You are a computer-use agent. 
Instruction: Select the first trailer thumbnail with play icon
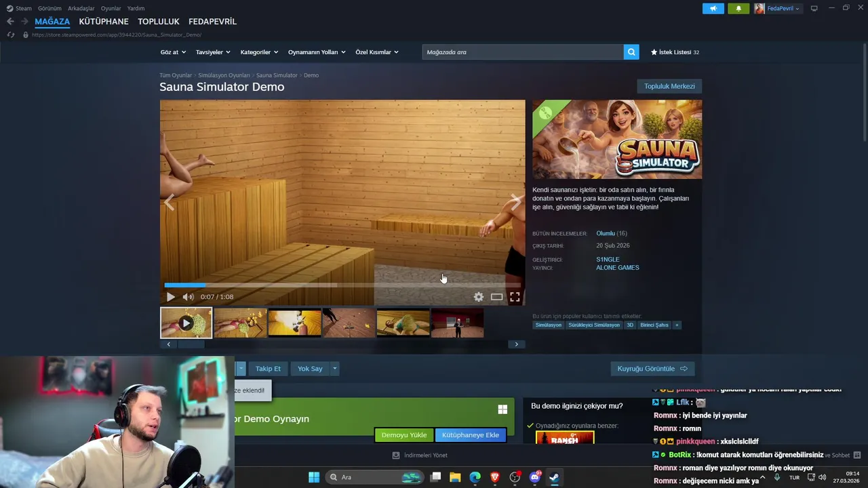pyautogui.click(x=186, y=323)
